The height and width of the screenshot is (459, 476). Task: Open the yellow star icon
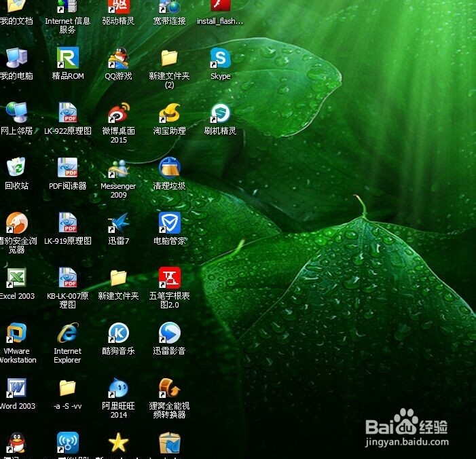118,443
